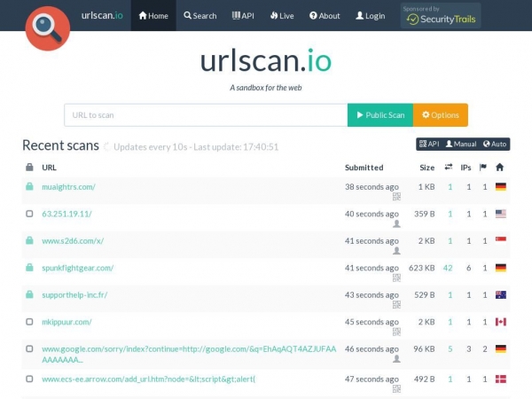Click the Public Scan button
The width and height of the screenshot is (532, 399).
[380, 115]
